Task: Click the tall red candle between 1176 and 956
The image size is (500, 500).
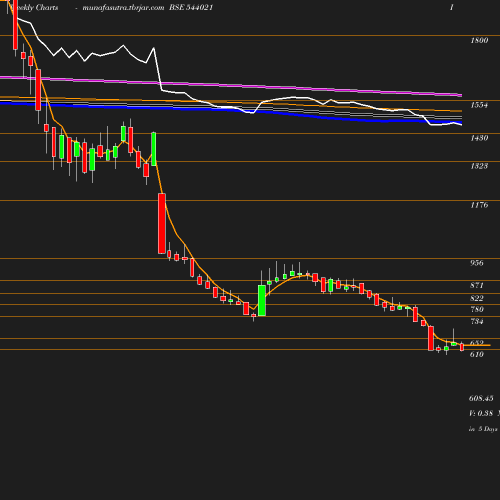Action: click(x=162, y=223)
